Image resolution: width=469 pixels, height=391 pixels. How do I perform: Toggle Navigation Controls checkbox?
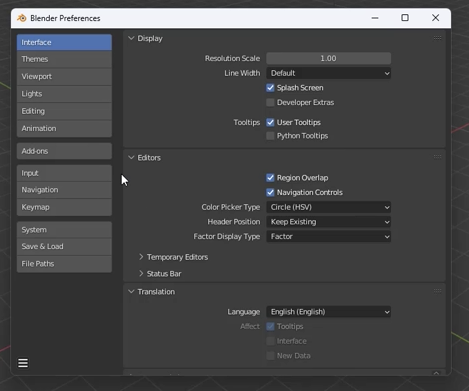[270, 192]
